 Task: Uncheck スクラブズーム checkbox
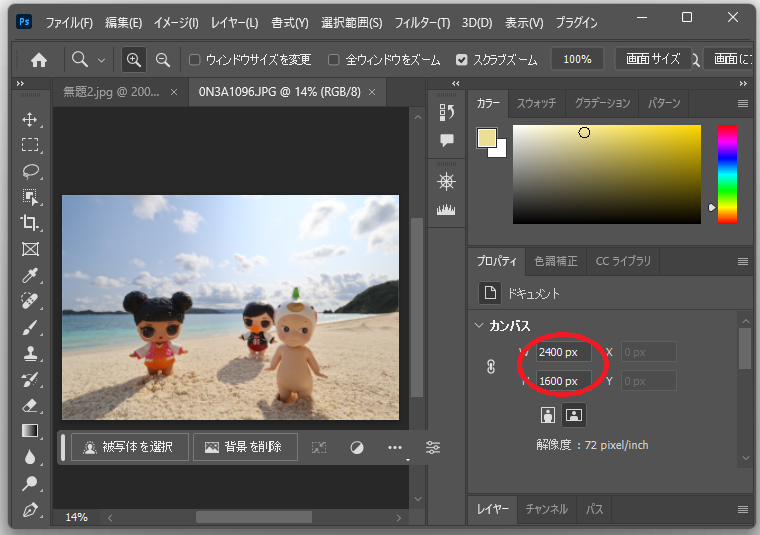[461, 60]
